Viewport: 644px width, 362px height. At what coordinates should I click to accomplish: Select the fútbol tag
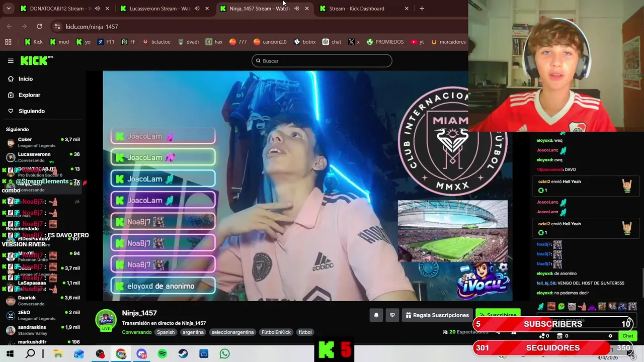(305, 332)
